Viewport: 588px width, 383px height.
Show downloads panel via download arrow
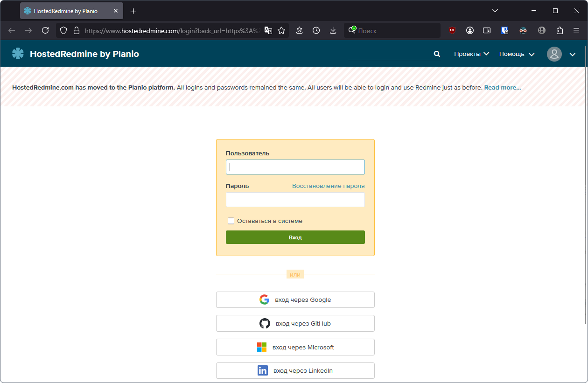click(333, 30)
